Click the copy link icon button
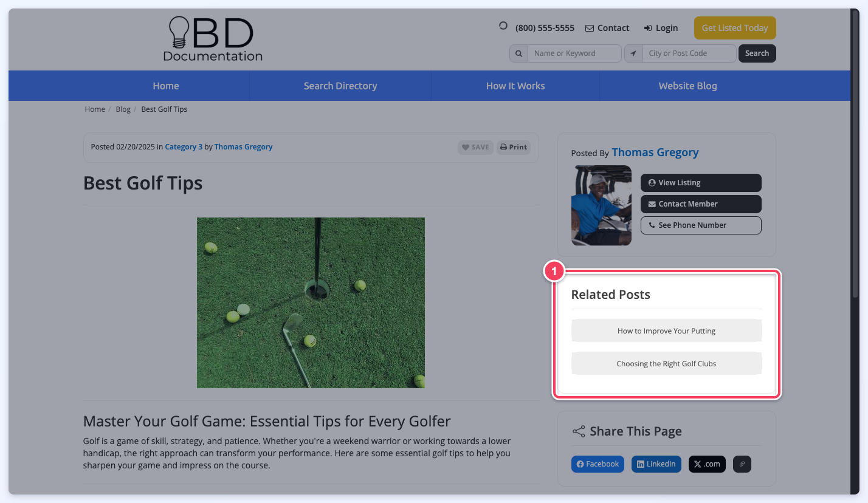The width and height of the screenshot is (868, 503). pyautogui.click(x=742, y=464)
